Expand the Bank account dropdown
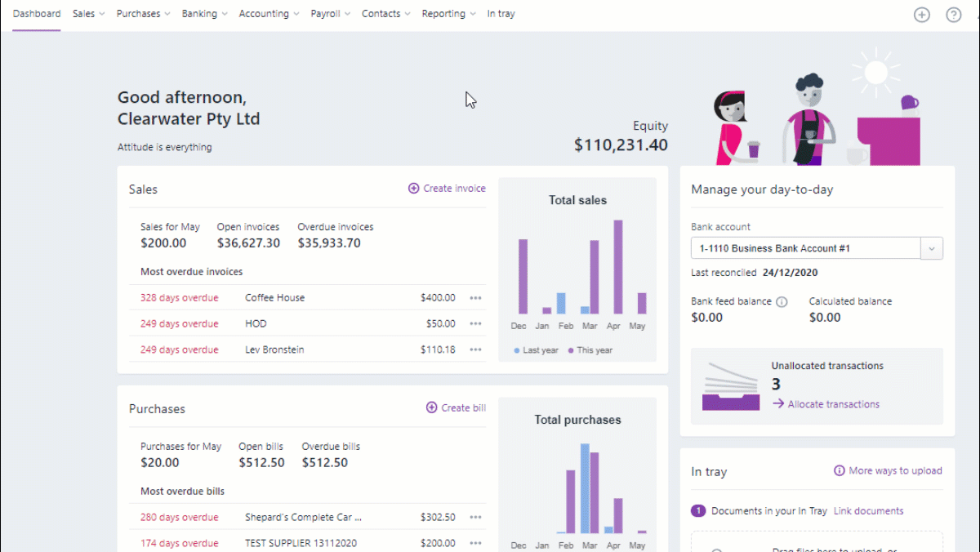This screenshot has height=552, width=980. pos(931,248)
